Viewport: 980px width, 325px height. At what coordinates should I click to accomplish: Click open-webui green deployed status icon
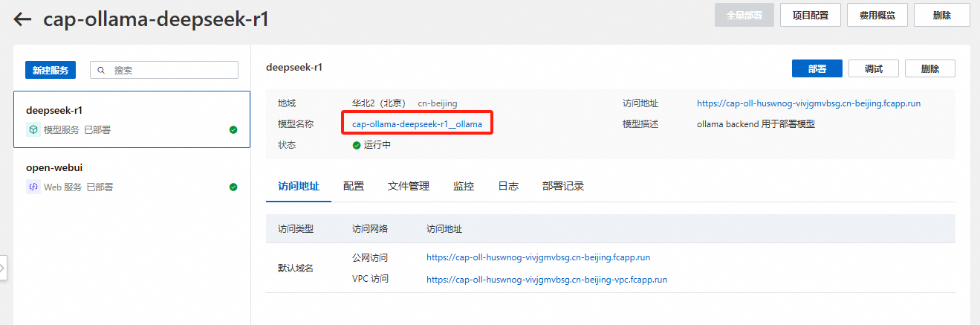(x=233, y=187)
